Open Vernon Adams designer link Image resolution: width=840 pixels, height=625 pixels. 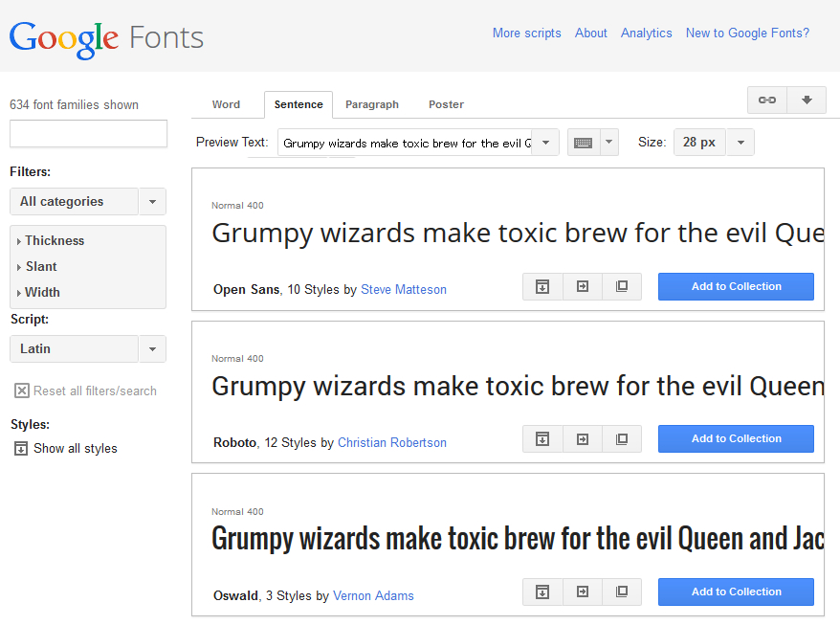click(373, 595)
